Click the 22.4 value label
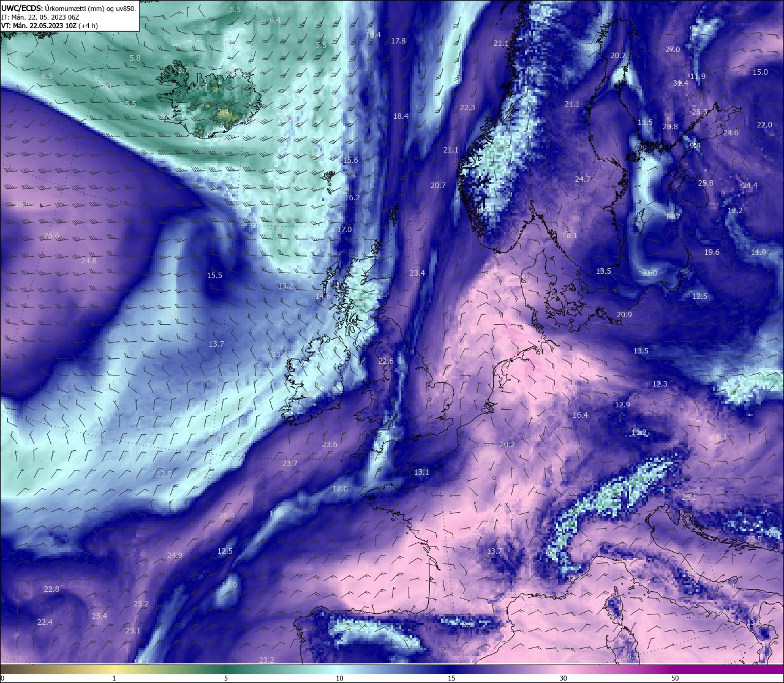The image size is (784, 683). 45,622
